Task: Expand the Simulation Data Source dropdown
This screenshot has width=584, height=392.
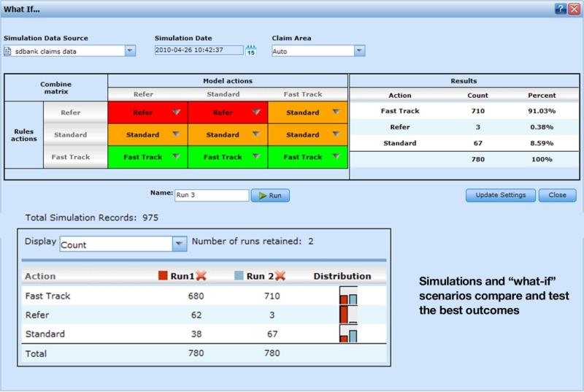Action: [x=130, y=50]
